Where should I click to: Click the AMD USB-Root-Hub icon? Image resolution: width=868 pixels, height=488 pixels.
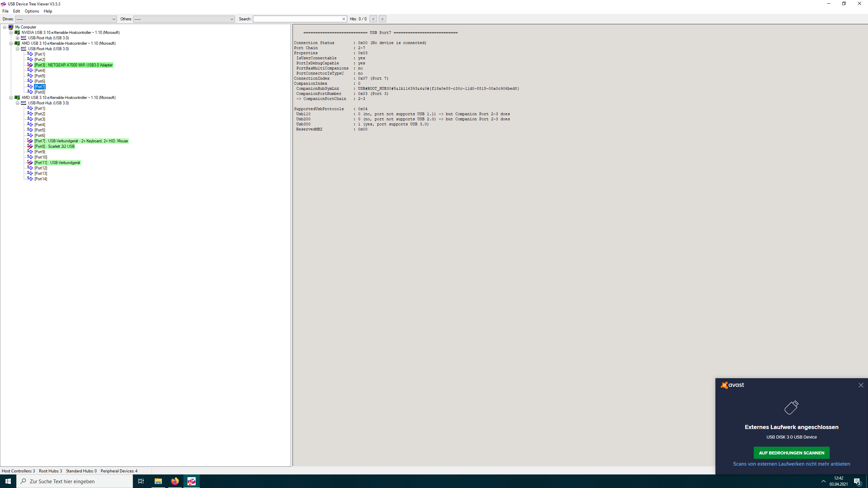(23, 48)
